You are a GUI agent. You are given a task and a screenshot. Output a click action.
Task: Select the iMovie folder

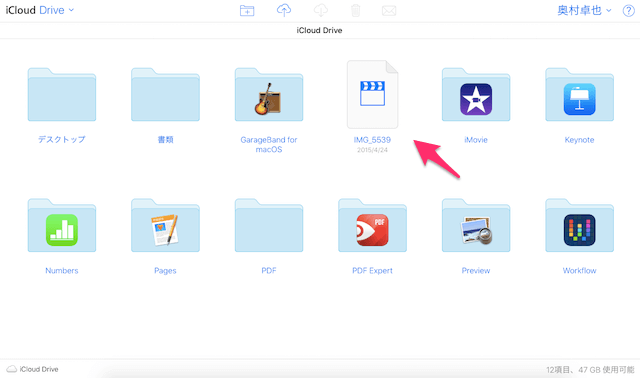pos(476,94)
